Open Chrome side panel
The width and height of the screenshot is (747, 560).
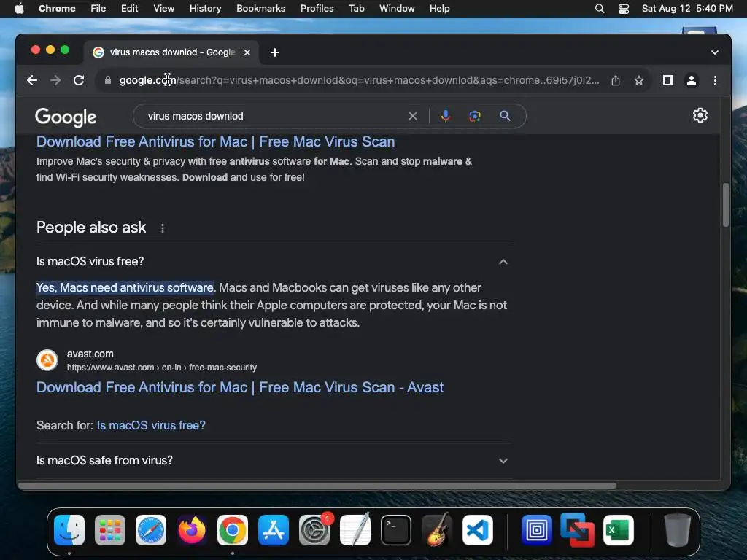pyautogui.click(x=668, y=80)
